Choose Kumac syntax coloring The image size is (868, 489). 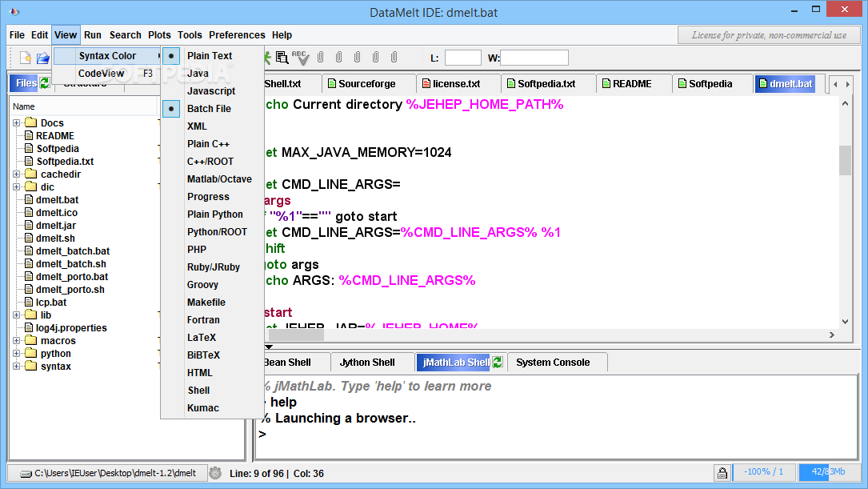(x=202, y=407)
